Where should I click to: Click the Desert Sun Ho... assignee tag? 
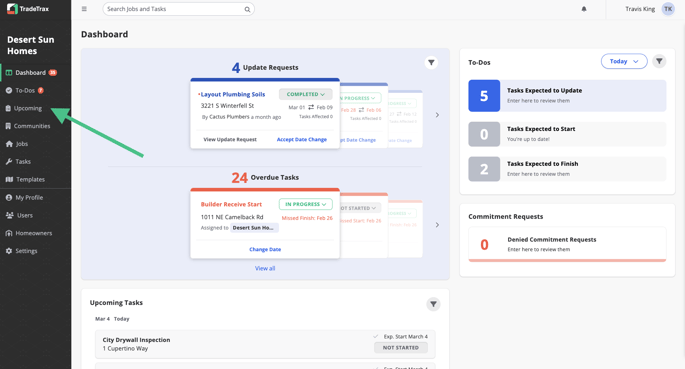click(x=254, y=228)
